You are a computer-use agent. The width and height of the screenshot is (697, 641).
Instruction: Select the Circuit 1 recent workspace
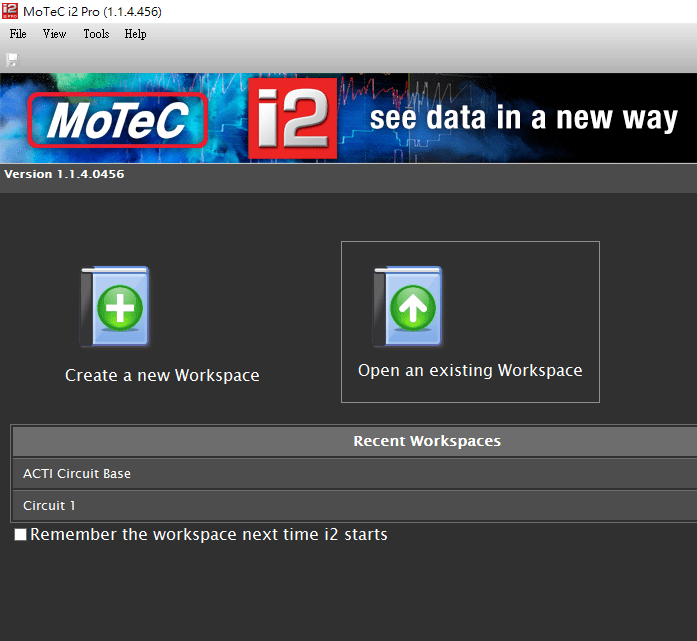point(50,506)
